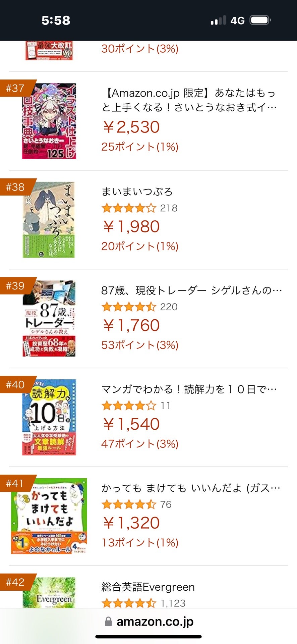Tap the ￥1,760 price
Viewport: 297px width, 644px height.
click(x=131, y=325)
